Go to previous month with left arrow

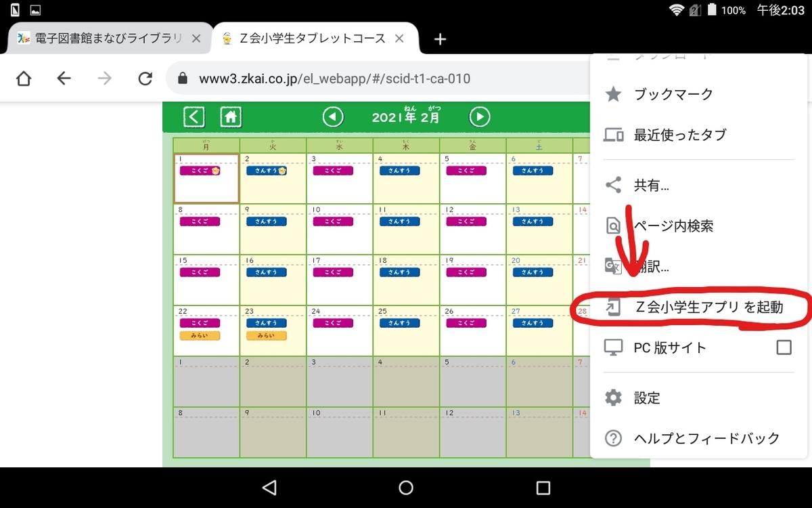333,117
